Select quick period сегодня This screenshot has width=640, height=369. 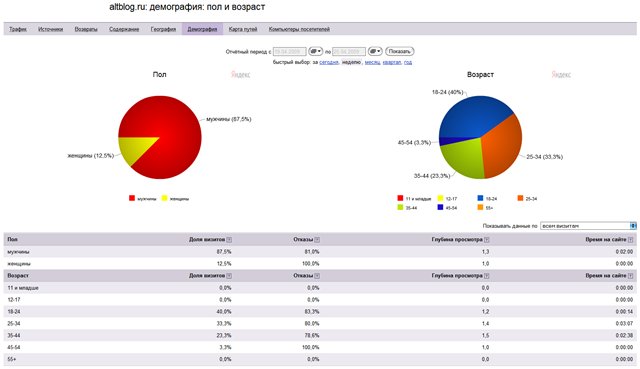point(329,62)
